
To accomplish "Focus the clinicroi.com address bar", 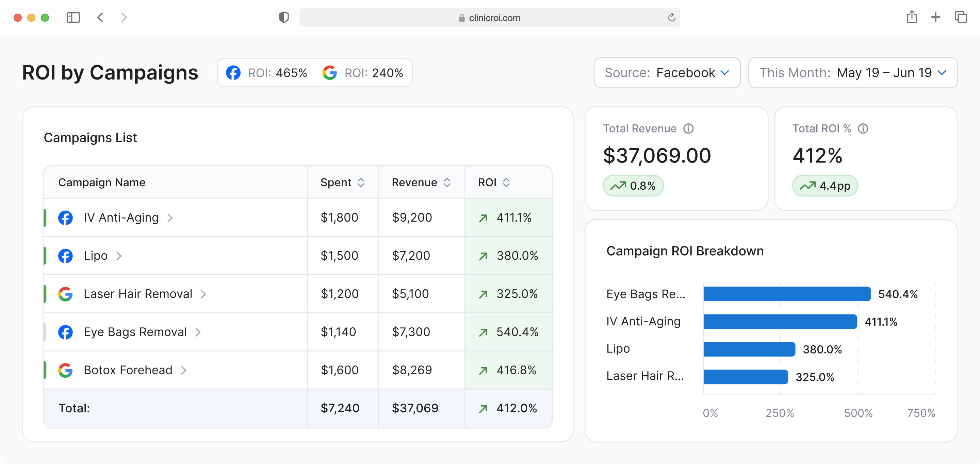I will [490, 17].
